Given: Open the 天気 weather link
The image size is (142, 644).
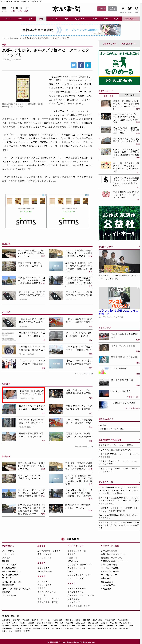Looking at the screenshot, I should click(13, 11).
